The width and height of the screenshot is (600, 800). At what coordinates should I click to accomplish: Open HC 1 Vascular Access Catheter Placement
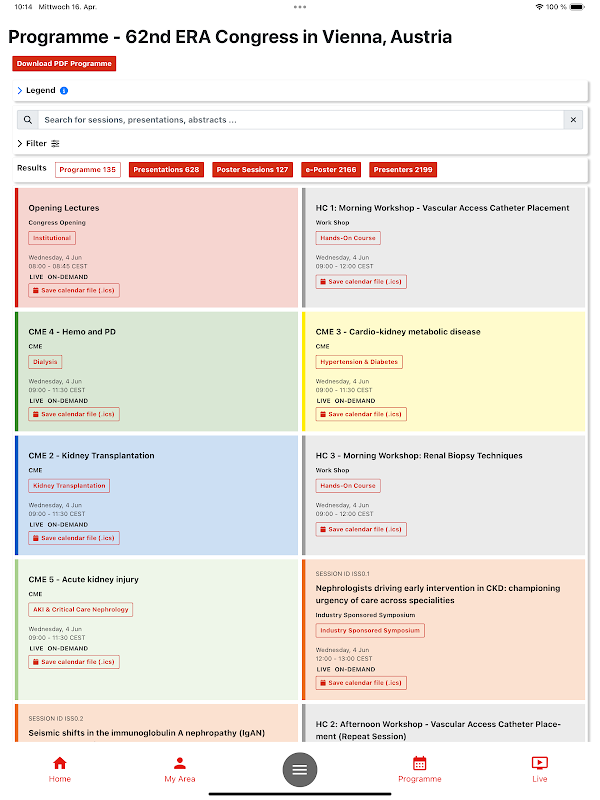tap(442, 208)
